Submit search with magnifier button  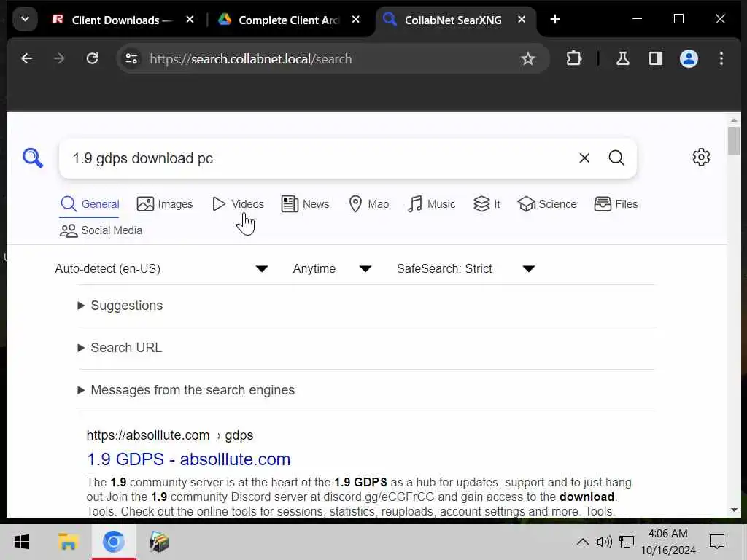pos(616,158)
